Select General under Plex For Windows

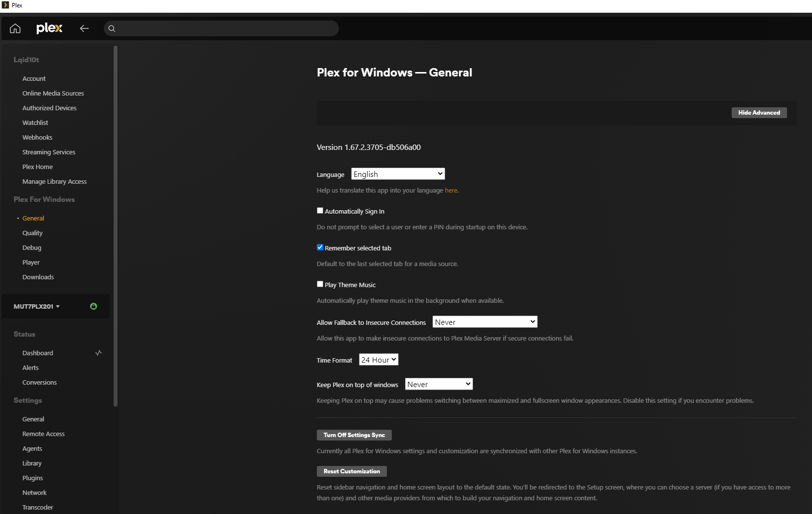tap(33, 218)
